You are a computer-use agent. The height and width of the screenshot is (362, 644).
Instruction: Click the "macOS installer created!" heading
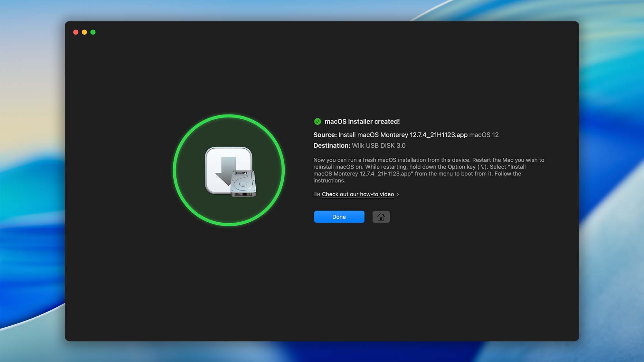tap(362, 122)
